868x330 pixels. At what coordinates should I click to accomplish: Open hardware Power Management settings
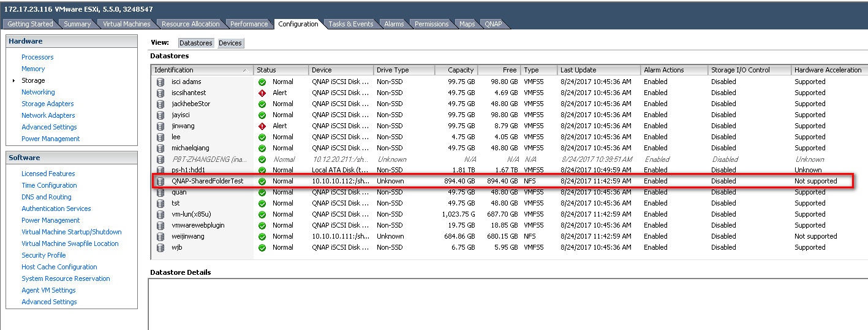click(x=51, y=139)
